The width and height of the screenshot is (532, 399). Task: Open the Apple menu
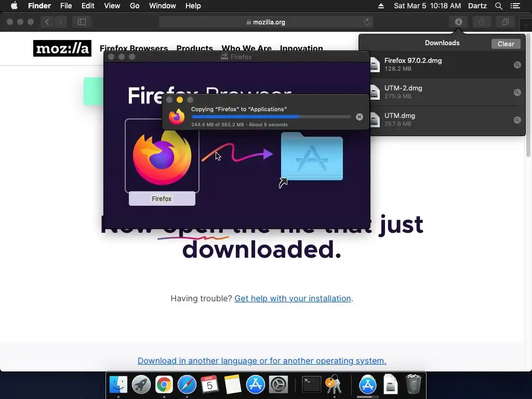pyautogui.click(x=14, y=6)
